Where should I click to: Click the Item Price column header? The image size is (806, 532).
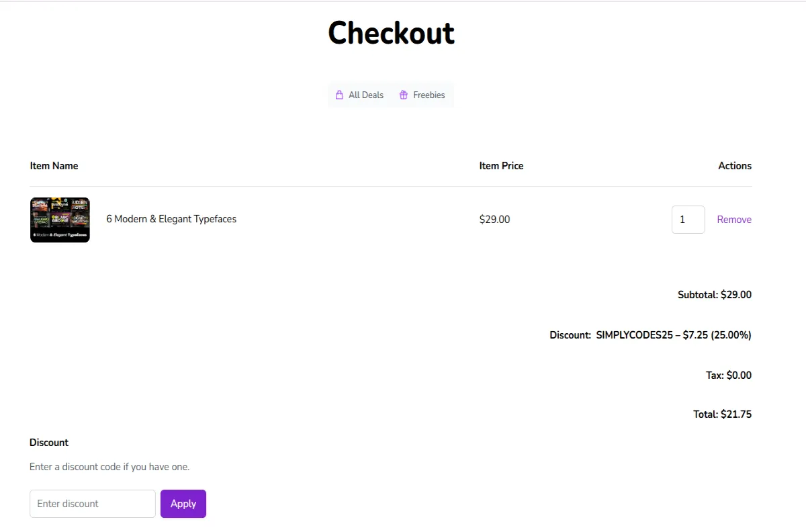click(501, 165)
